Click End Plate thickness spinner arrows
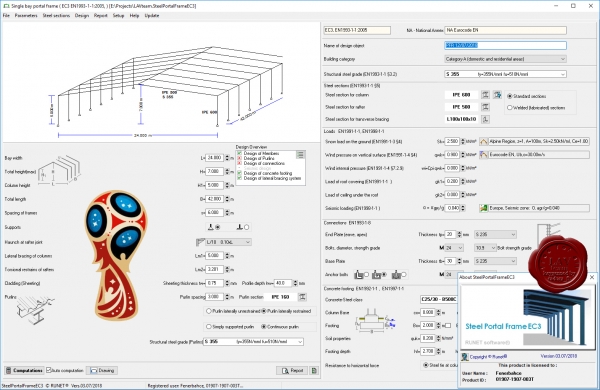The image size is (600, 390). tap(459, 234)
